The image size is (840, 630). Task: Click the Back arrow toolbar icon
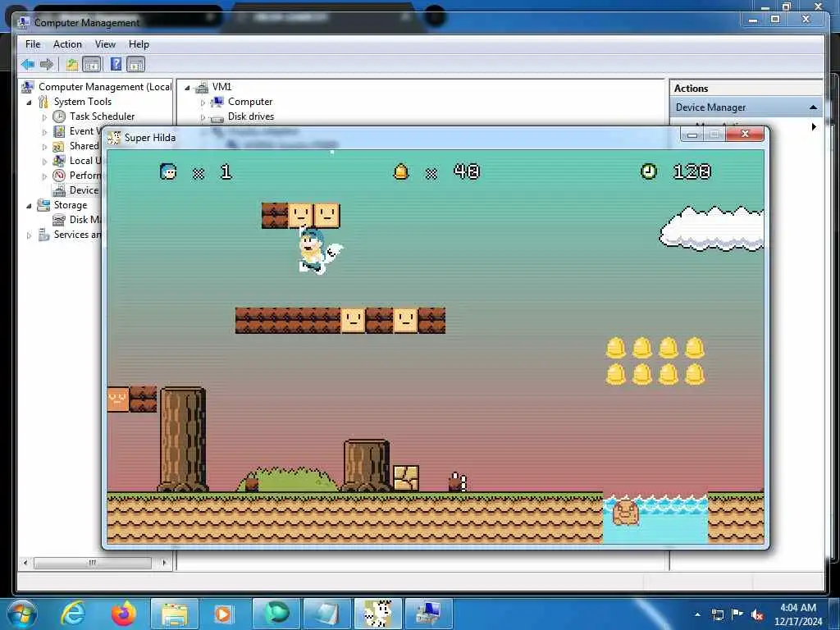pyautogui.click(x=28, y=65)
